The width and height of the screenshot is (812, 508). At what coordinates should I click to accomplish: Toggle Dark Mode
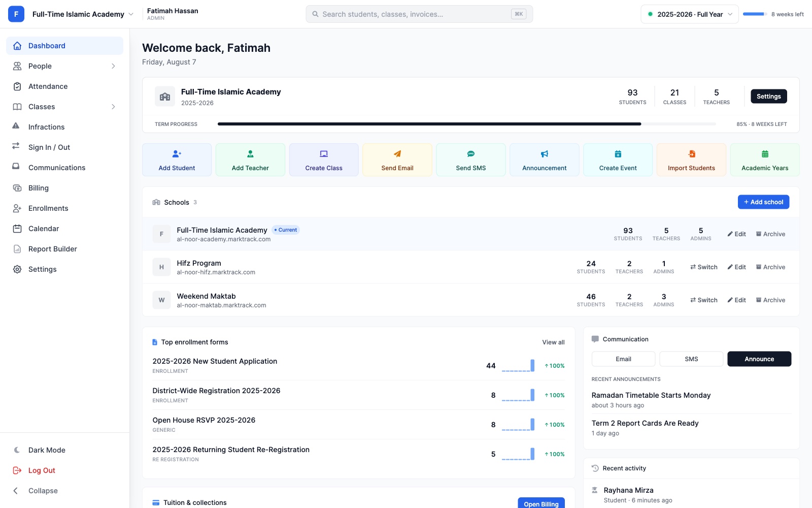tap(64, 450)
